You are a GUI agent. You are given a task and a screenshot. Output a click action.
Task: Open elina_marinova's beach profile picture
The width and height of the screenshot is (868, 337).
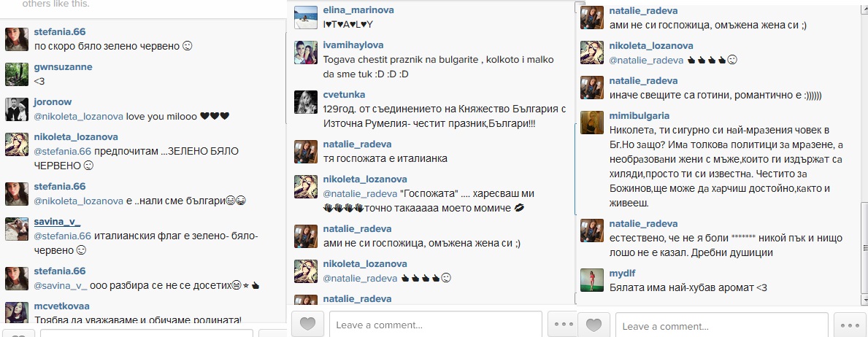306,18
